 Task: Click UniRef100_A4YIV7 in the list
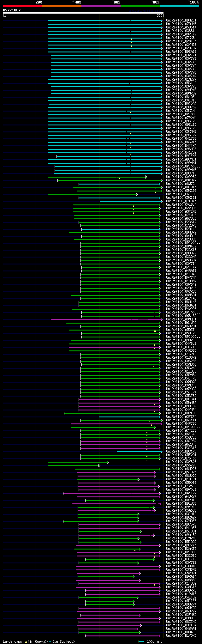(x=181, y=493)
